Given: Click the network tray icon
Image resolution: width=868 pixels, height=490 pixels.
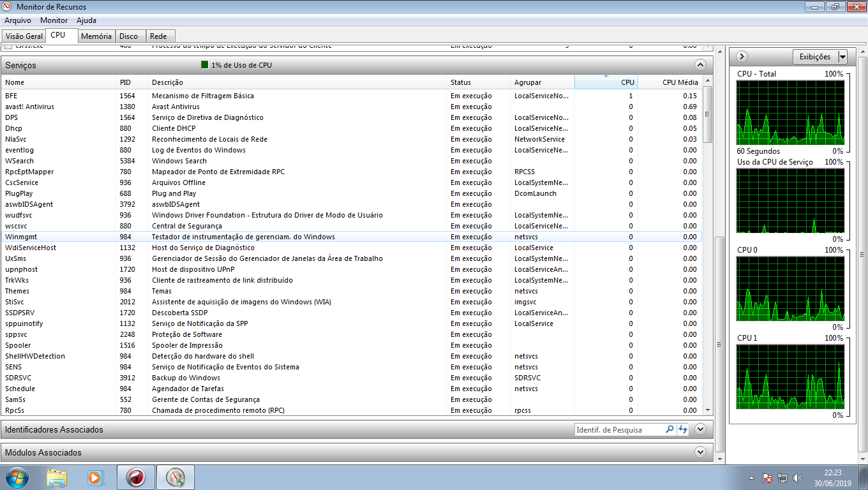Looking at the screenshot, I should [x=783, y=477].
